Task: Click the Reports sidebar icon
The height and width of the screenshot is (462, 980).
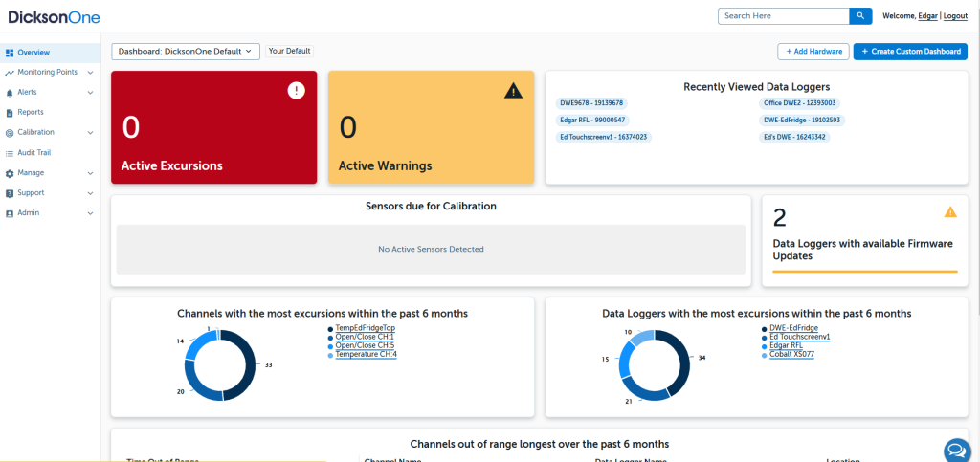Action: [10, 113]
